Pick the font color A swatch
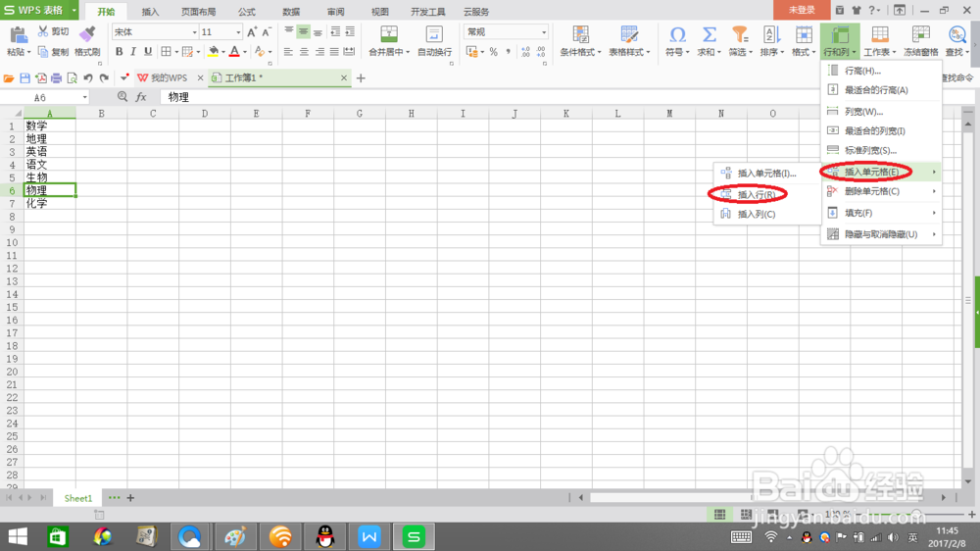The image size is (980, 551). [234, 52]
